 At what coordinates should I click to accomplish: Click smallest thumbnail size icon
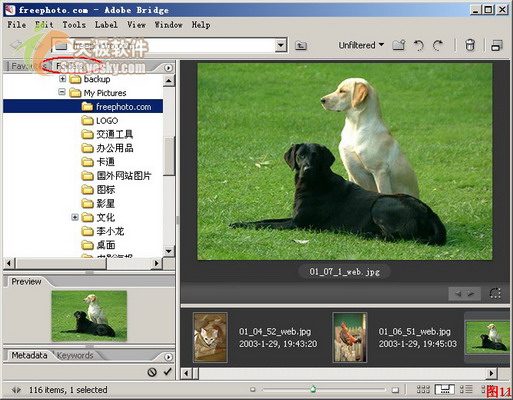(253, 389)
